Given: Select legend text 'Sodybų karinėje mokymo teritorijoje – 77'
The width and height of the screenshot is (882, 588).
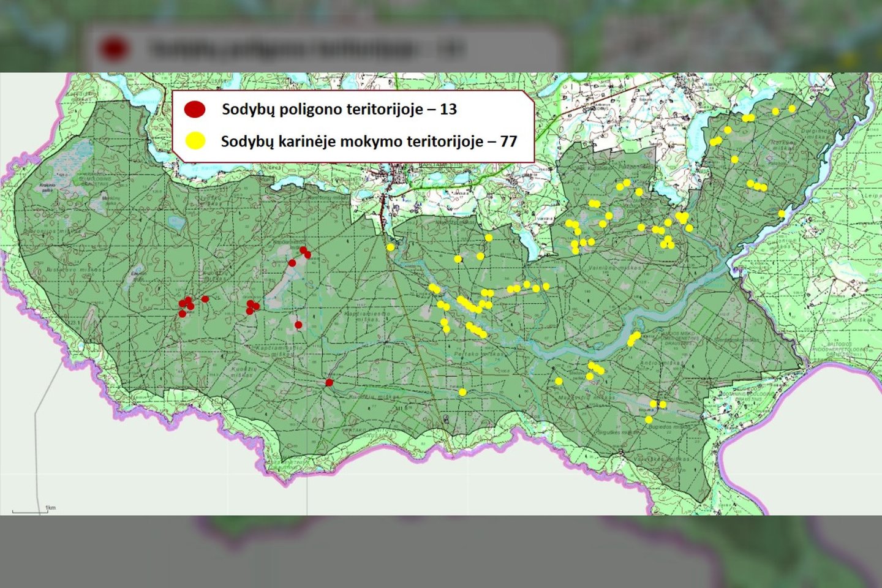Looking at the screenshot, I should (x=369, y=141).
